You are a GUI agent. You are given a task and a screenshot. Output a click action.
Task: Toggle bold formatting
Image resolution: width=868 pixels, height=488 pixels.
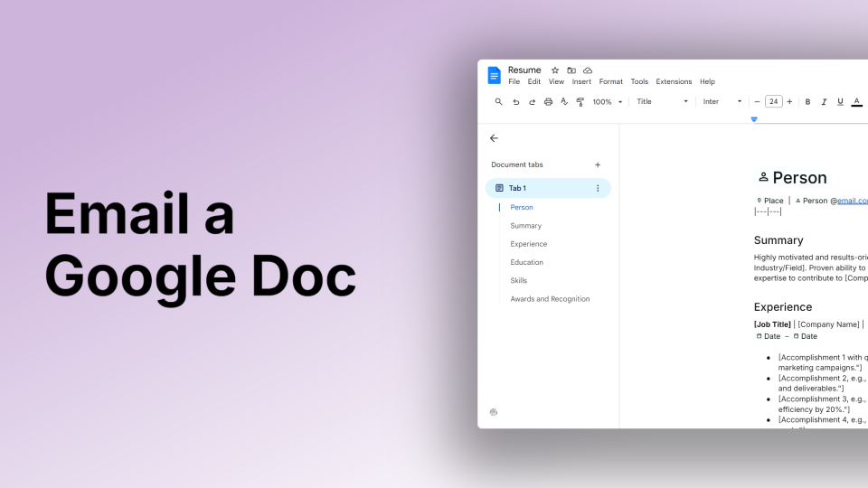(807, 102)
